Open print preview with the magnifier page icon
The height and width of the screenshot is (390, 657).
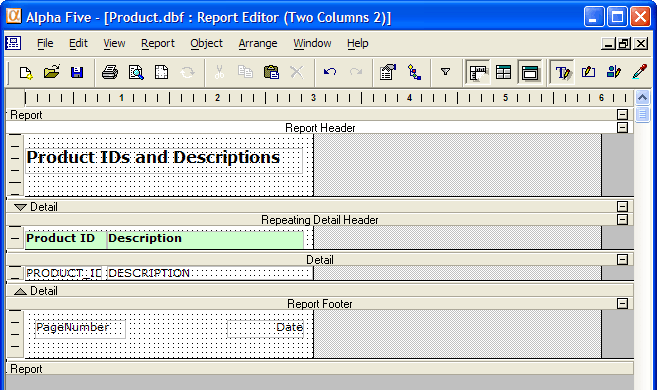coord(136,73)
